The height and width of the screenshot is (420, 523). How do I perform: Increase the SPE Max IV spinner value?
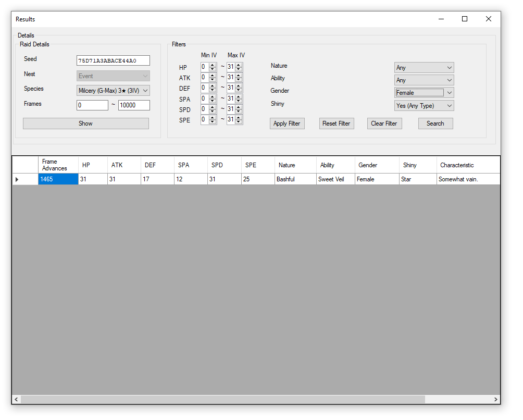coord(239,118)
